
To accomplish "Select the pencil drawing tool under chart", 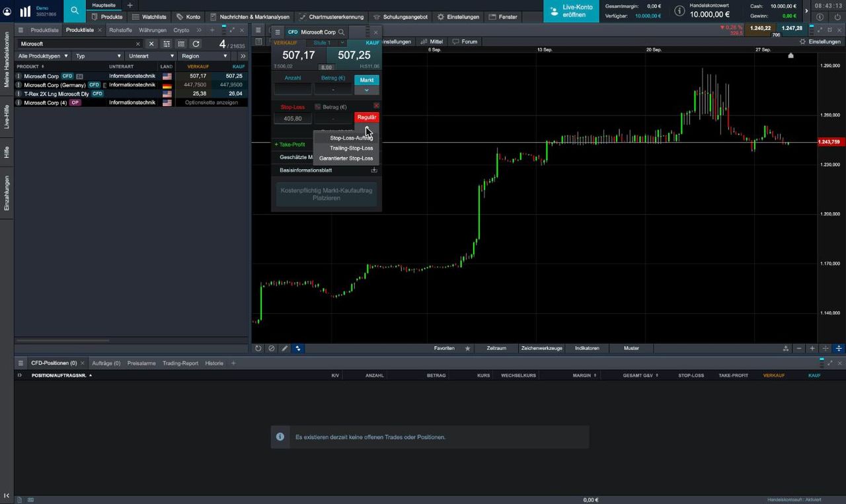I will [x=284, y=348].
